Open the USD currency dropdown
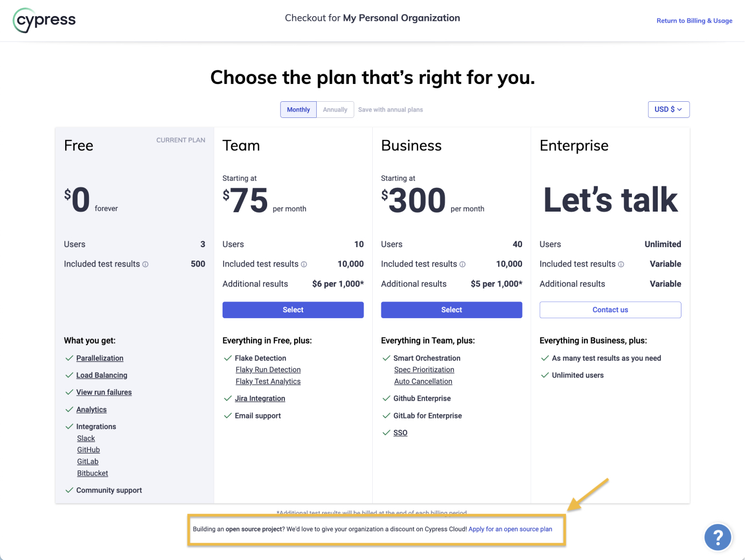Viewport: 745px width, 560px height. pos(668,109)
